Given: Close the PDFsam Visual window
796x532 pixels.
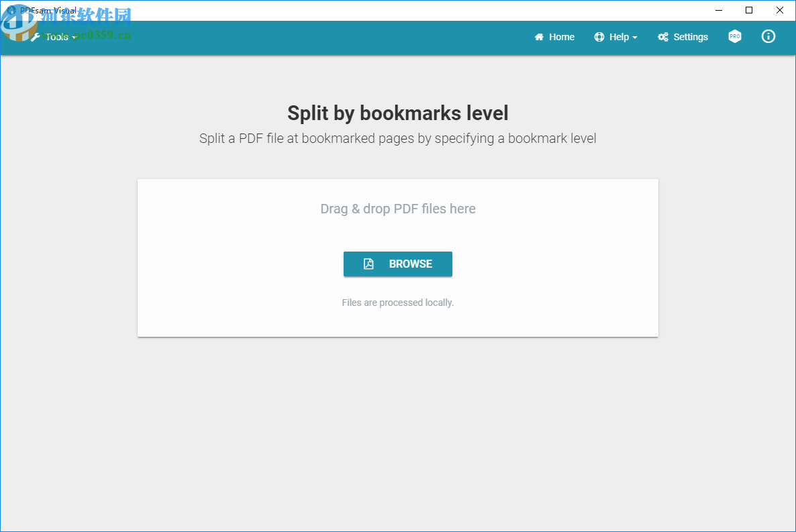Looking at the screenshot, I should [x=780, y=10].
